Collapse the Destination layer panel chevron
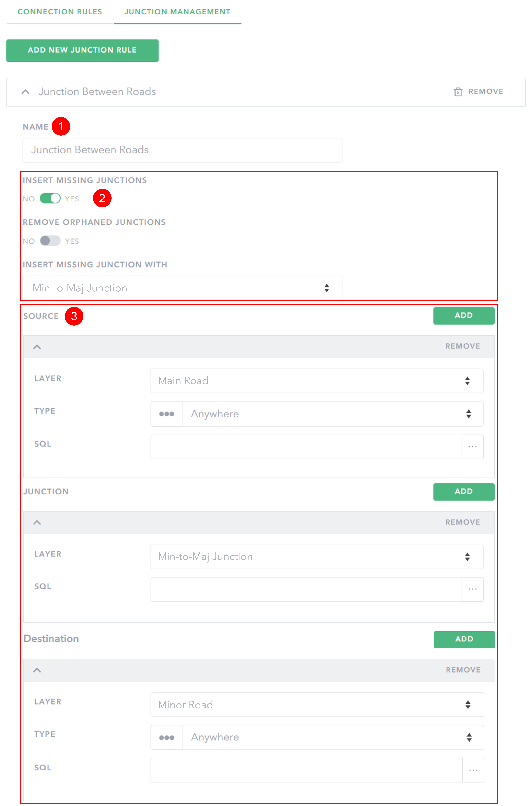The height and width of the screenshot is (806, 532). click(37, 670)
